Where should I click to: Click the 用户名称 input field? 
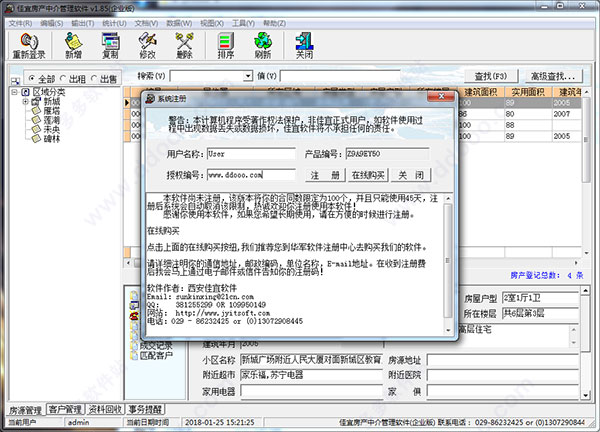[251, 154]
